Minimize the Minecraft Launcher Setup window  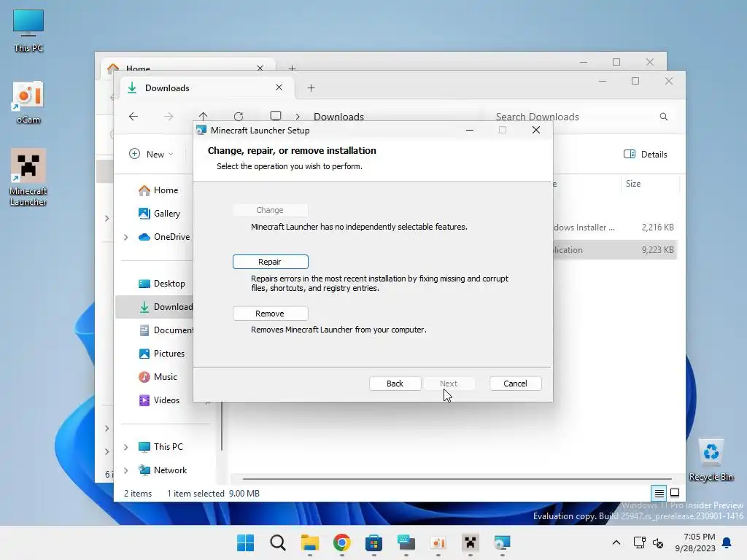470,130
